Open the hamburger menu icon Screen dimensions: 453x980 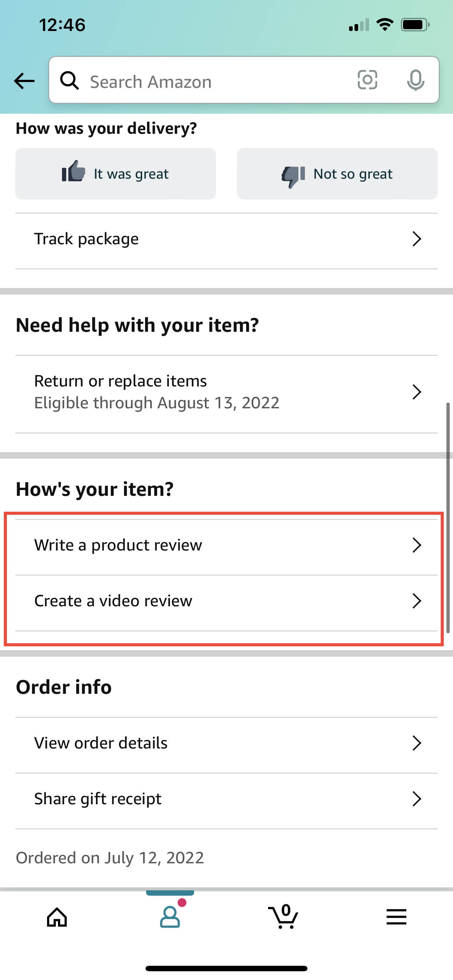coord(396,917)
